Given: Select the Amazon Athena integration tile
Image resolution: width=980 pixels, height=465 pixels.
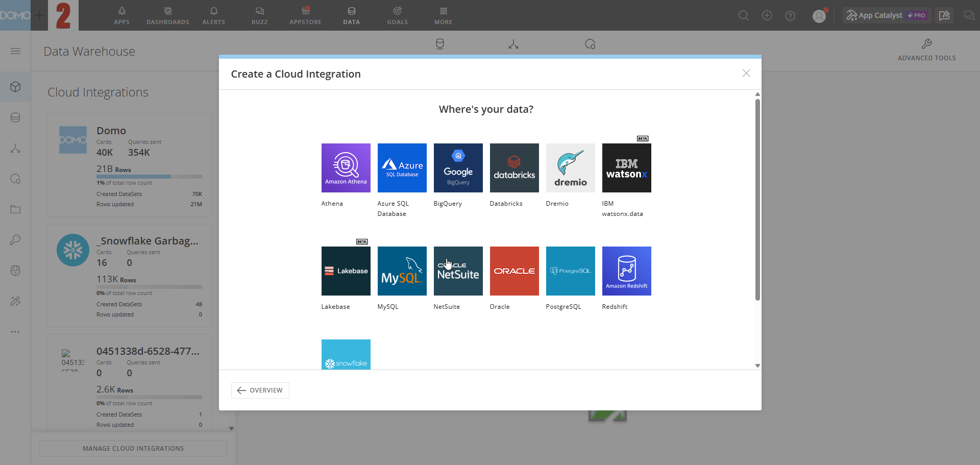Looking at the screenshot, I should point(346,168).
